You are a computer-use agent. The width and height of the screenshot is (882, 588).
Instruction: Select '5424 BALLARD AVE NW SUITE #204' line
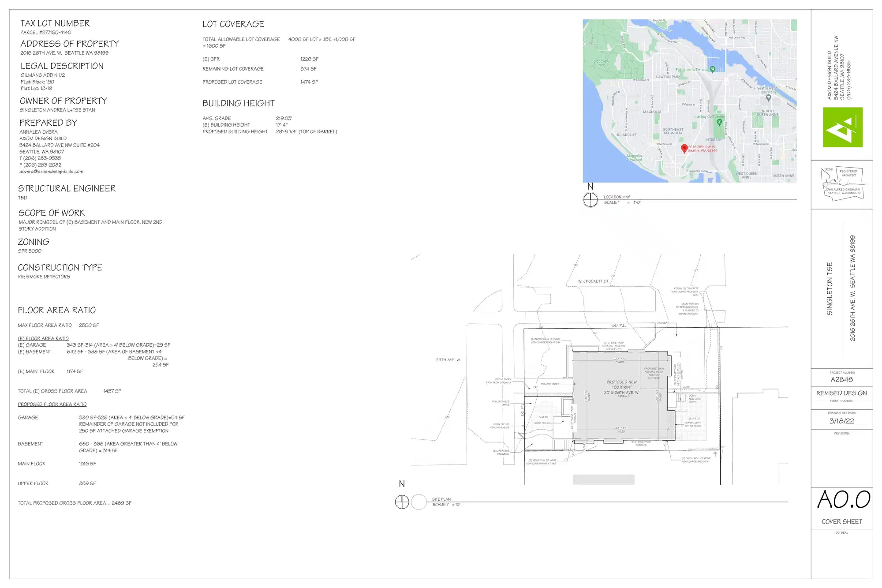(60, 145)
